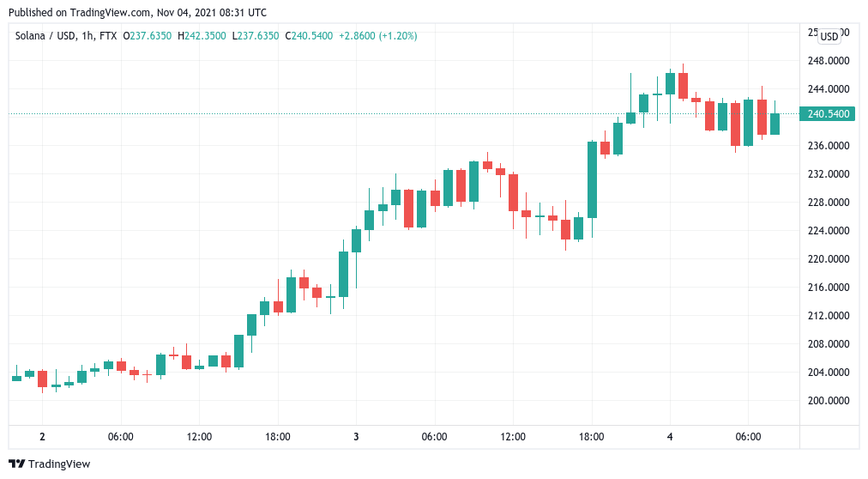The image size is (868, 479).
Task: Select the 12:00 time label on Nov 3
Action: (x=513, y=437)
